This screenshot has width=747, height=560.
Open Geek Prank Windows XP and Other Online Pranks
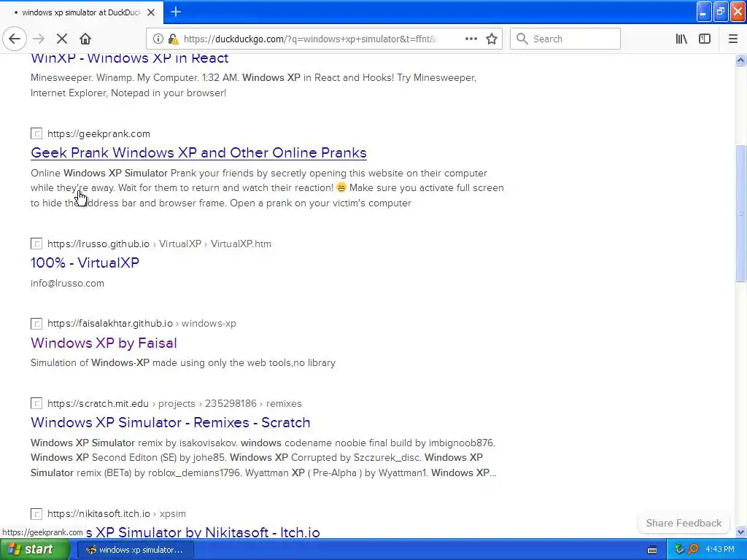click(x=198, y=153)
